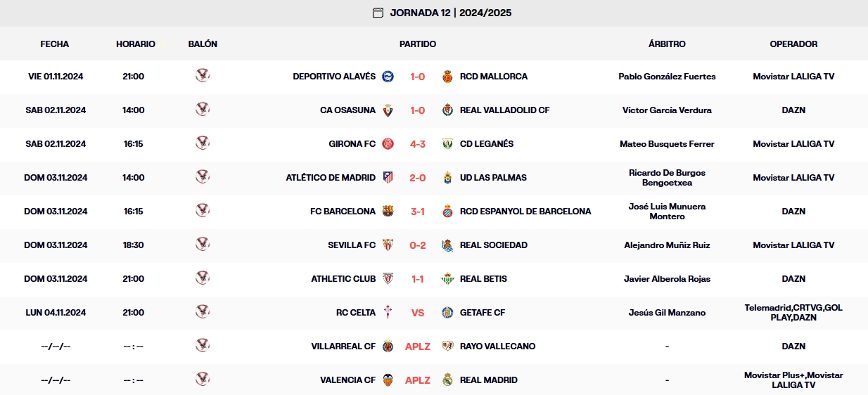Click the FC Barcelona club crest
This screenshot has height=395, width=868.
click(388, 212)
